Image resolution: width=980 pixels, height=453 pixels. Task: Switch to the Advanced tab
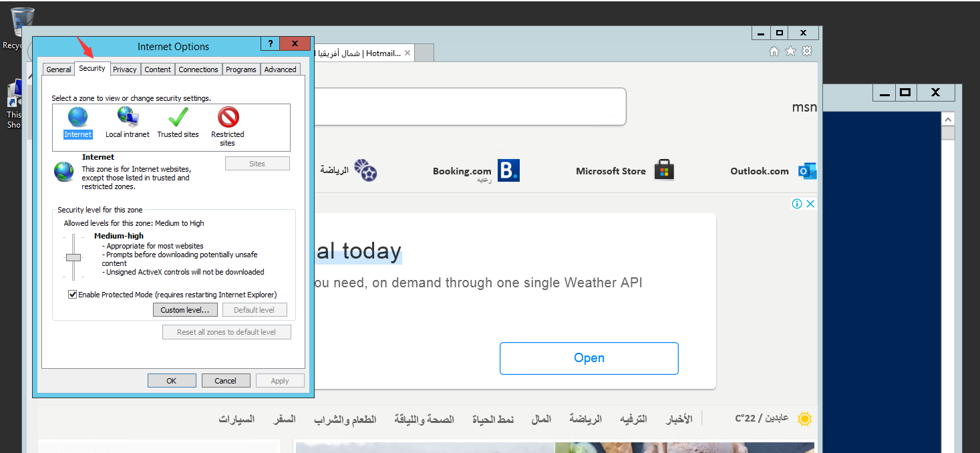pos(280,69)
